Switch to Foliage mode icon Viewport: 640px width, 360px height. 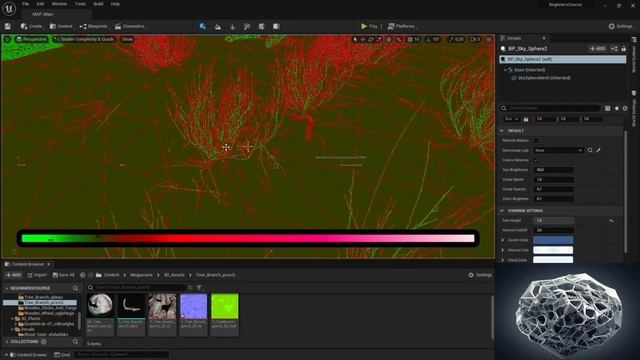pos(232,27)
